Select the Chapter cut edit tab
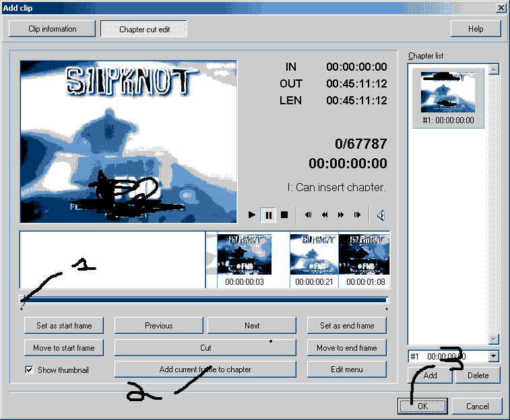The image size is (510, 420). click(x=144, y=29)
